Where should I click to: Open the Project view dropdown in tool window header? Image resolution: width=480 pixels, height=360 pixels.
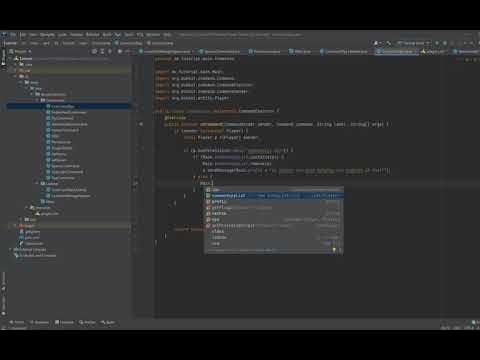(x=21, y=51)
